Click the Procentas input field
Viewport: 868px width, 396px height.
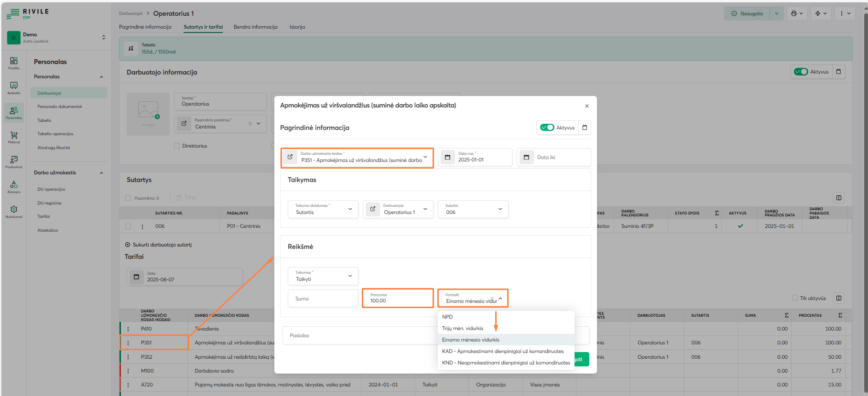click(x=398, y=299)
